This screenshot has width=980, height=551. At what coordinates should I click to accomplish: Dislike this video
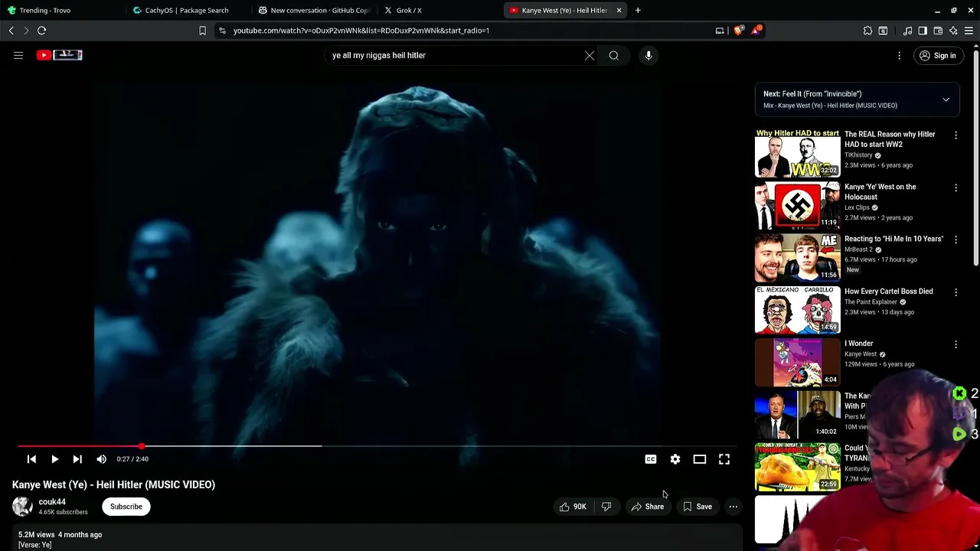[x=606, y=507]
